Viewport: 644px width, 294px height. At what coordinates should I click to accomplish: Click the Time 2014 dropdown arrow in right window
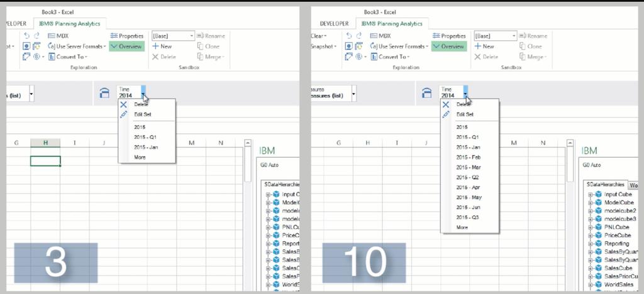(x=465, y=95)
